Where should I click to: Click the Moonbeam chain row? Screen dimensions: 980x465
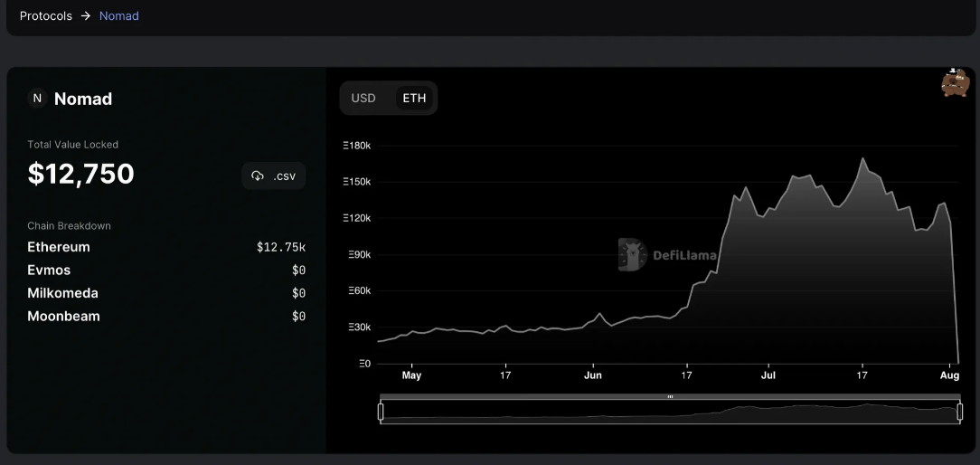(x=166, y=316)
